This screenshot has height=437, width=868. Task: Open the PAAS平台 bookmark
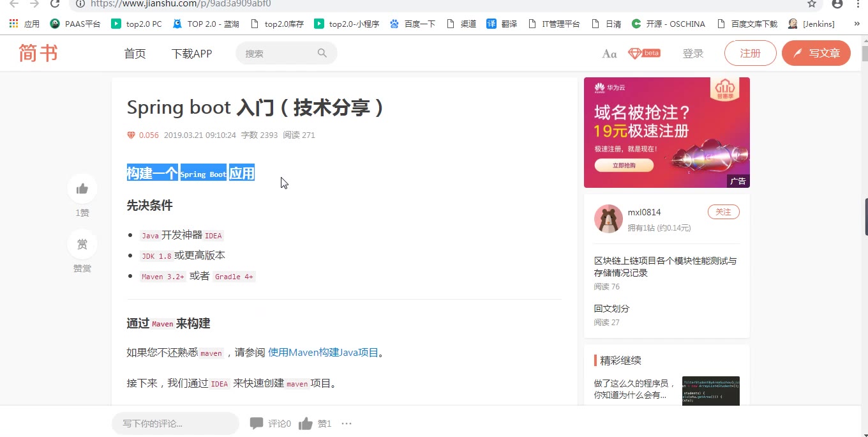coord(75,24)
